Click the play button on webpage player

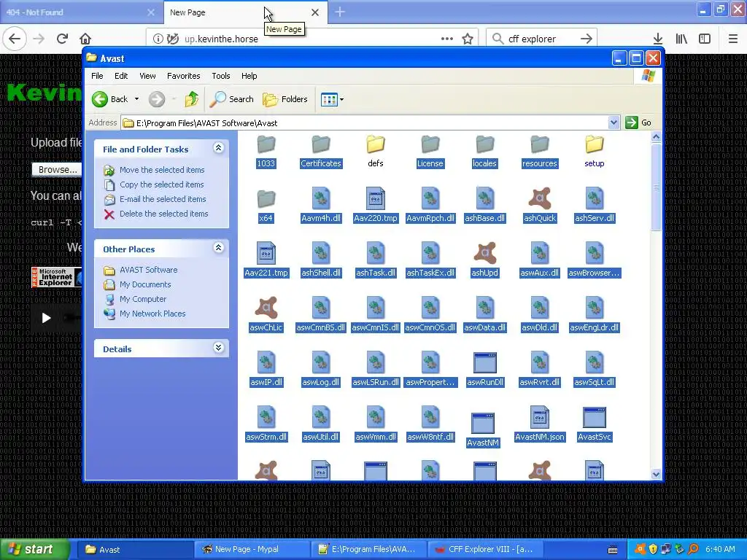click(46, 318)
